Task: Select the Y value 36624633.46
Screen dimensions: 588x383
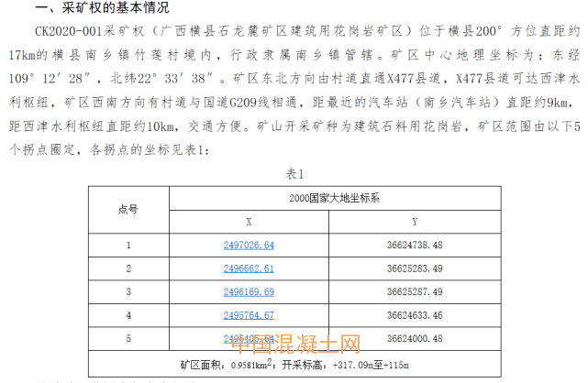Action: coord(416,315)
